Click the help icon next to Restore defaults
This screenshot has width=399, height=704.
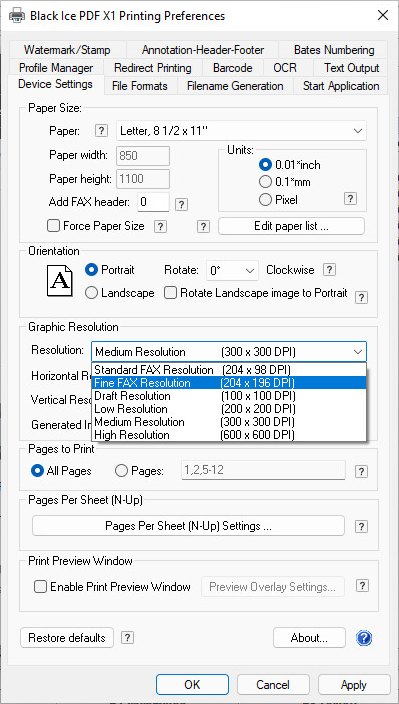coord(128,638)
